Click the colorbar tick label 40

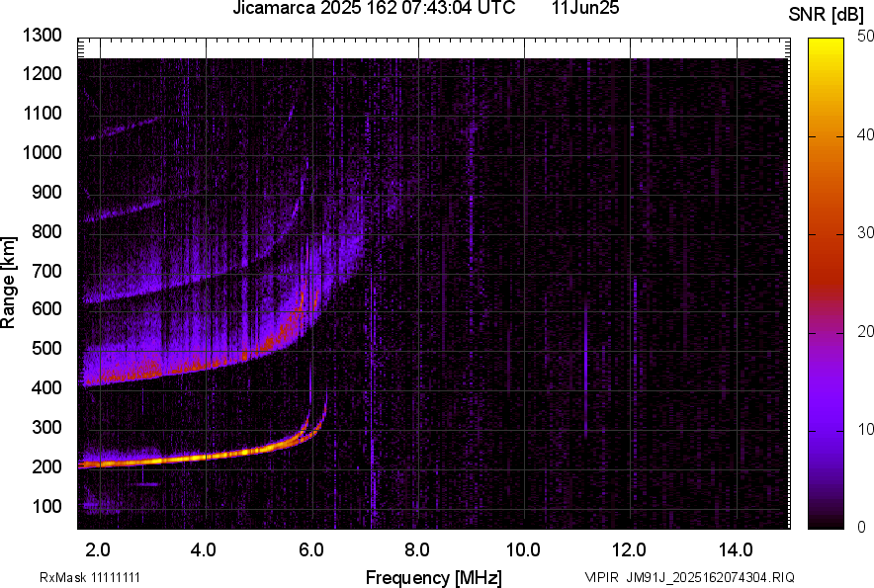(865, 134)
